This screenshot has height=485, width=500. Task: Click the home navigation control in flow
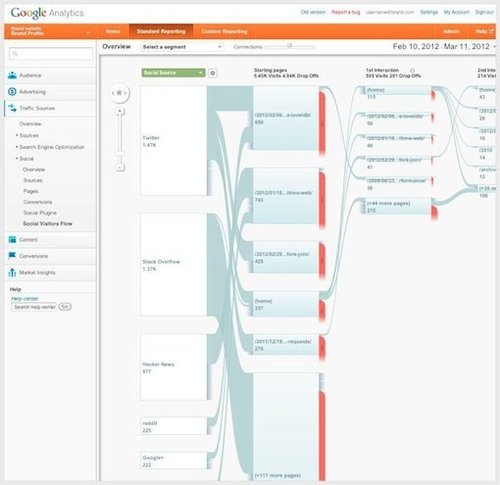click(119, 93)
